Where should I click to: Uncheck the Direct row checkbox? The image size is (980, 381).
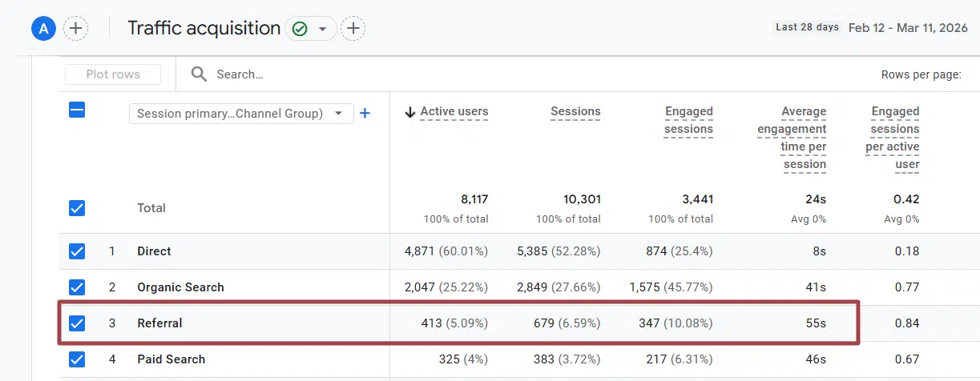(x=77, y=251)
